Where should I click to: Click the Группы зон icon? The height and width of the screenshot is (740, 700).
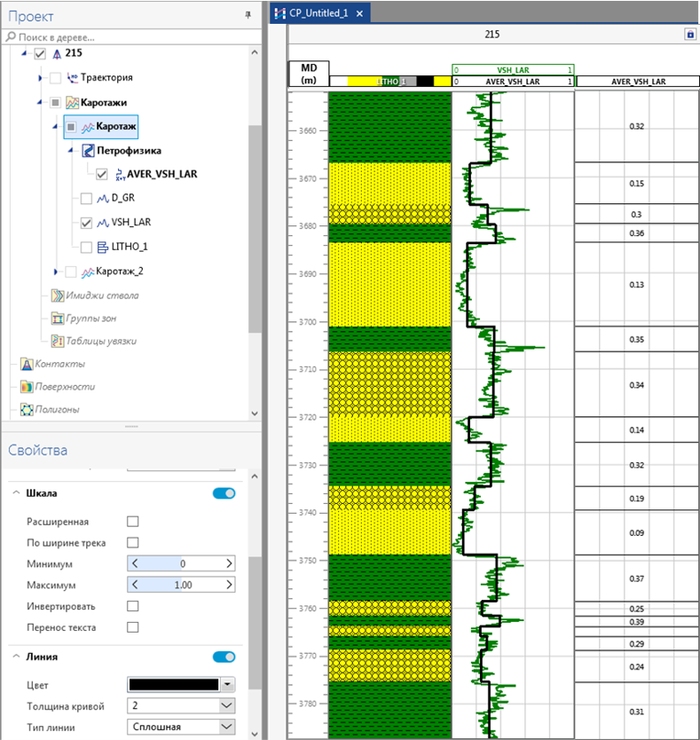[x=58, y=319]
